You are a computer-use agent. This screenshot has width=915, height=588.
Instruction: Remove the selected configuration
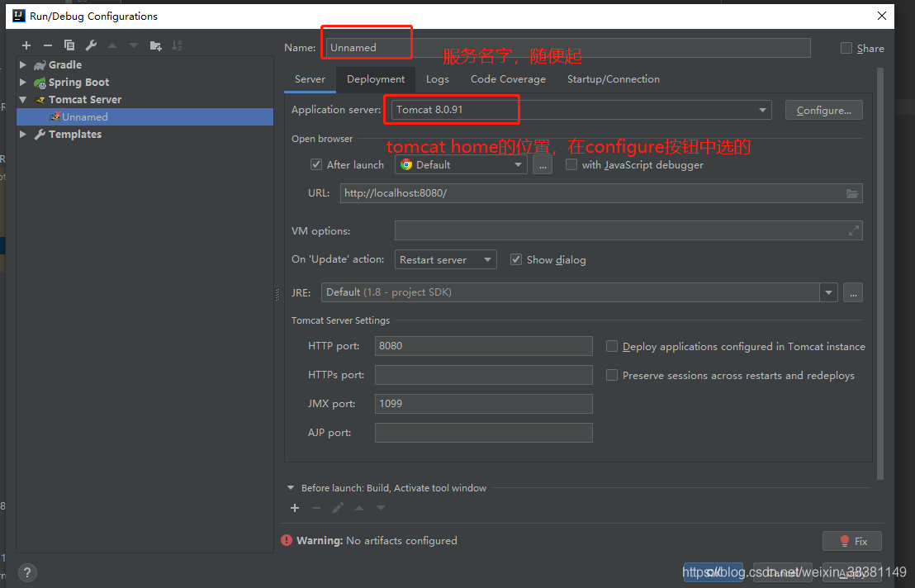pyautogui.click(x=47, y=45)
